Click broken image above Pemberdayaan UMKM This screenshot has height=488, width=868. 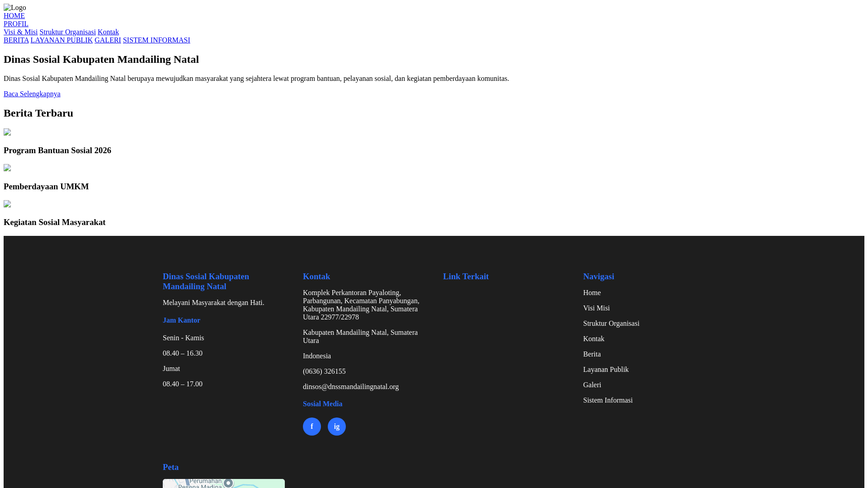point(7,168)
